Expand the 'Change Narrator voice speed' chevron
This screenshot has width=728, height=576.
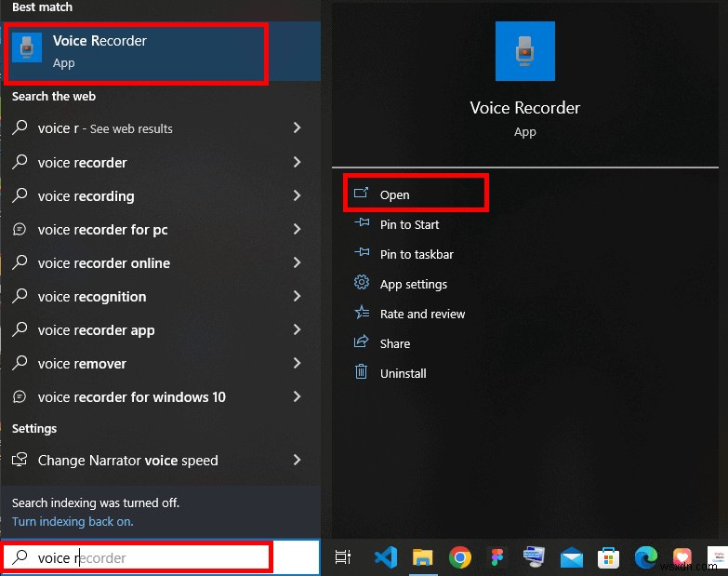[298, 460]
